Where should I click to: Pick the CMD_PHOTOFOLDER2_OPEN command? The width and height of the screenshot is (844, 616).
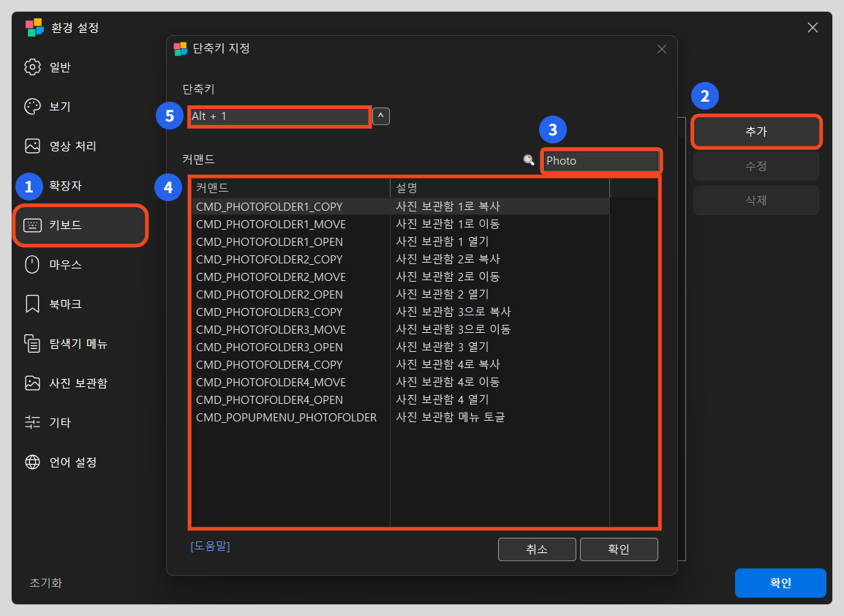click(x=401, y=295)
